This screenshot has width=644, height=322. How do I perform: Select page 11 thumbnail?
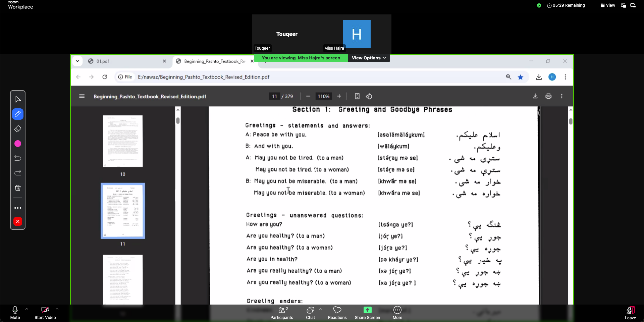(x=123, y=211)
